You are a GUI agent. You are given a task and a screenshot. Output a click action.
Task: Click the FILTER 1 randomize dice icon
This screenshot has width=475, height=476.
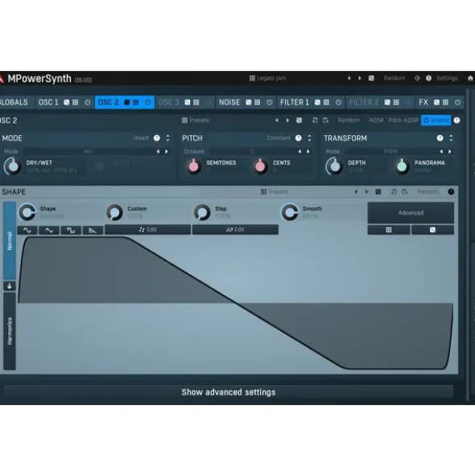tap(317, 102)
